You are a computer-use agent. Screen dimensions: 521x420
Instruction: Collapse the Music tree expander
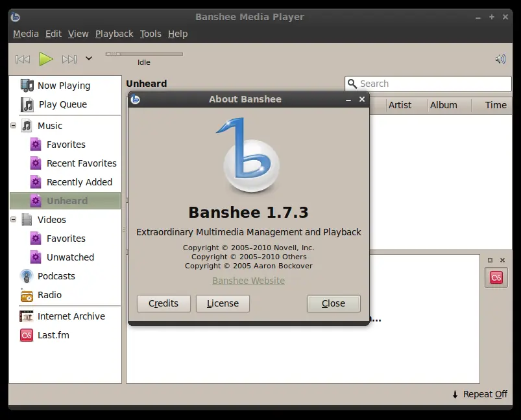pyautogui.click(x=13, y=126)
